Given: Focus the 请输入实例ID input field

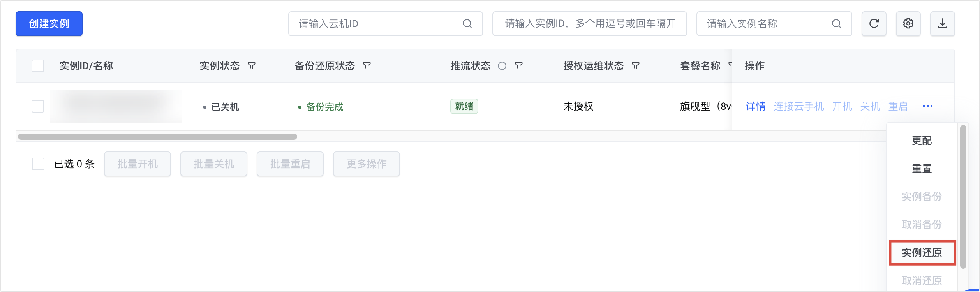Looking at the screenshot, I should pos(589,24).
